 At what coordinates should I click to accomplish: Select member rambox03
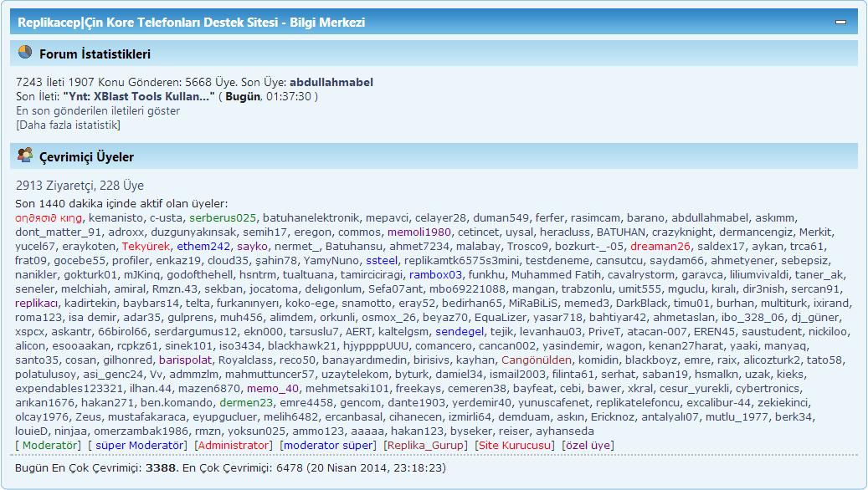point(435,274)
